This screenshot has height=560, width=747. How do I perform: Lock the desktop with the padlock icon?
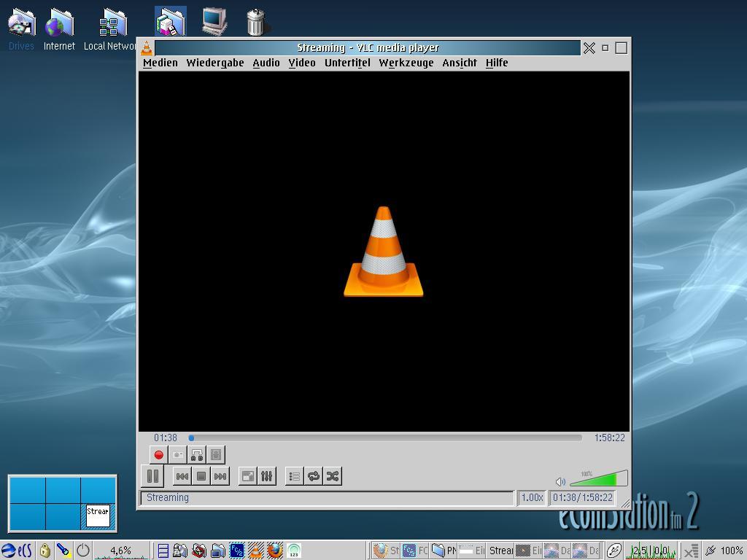(44, 551)
